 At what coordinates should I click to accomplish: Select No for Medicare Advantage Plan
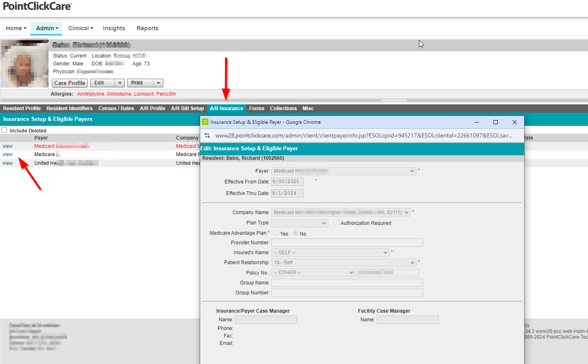pyautogui.click(x=295, y=233)
